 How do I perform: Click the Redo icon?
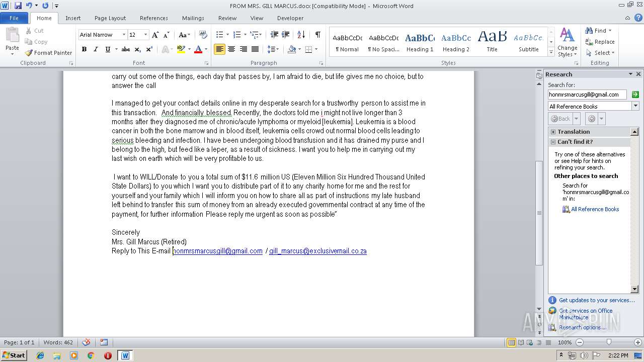pos(45,6)
